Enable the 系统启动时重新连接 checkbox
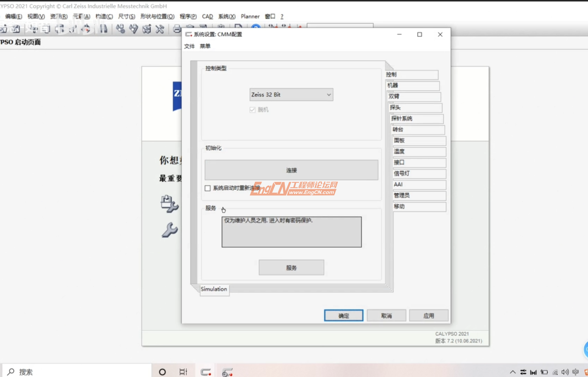This screenshot has width=588, height=377. [x=207, y=188]
